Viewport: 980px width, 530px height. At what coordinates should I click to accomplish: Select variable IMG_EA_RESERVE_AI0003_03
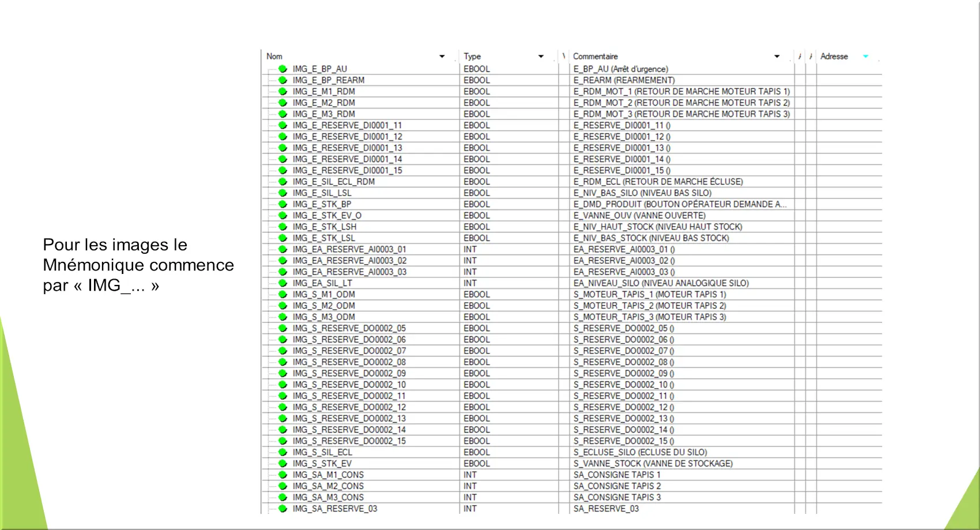tap(349, 272)
